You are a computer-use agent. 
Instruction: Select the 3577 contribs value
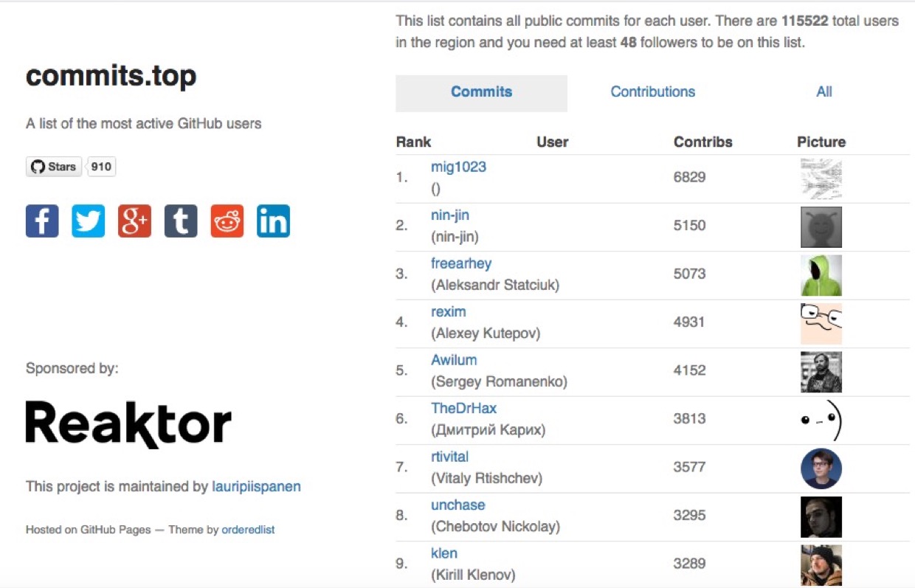[x=689, y=467]
